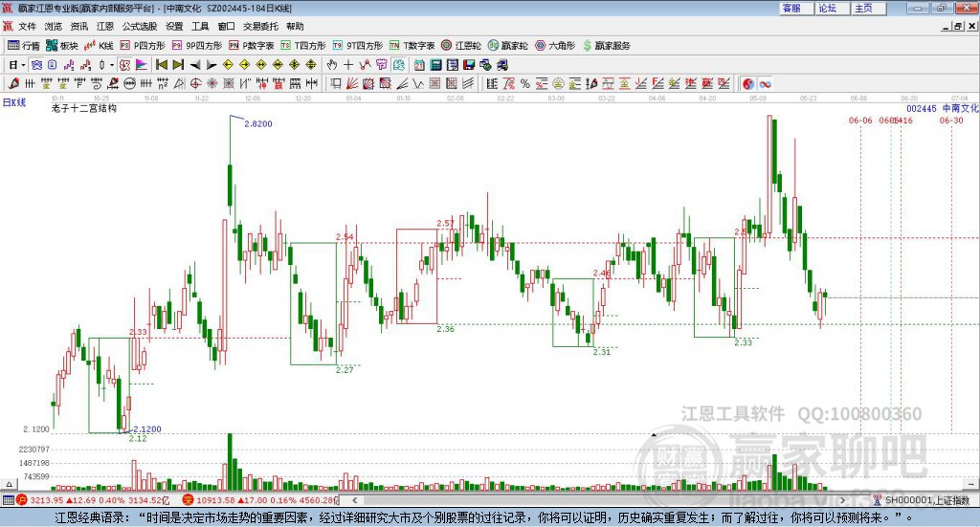Open the T四方形 tool
Image resolution: width=980 pixels, height=527 pixels.
[303, 46]
